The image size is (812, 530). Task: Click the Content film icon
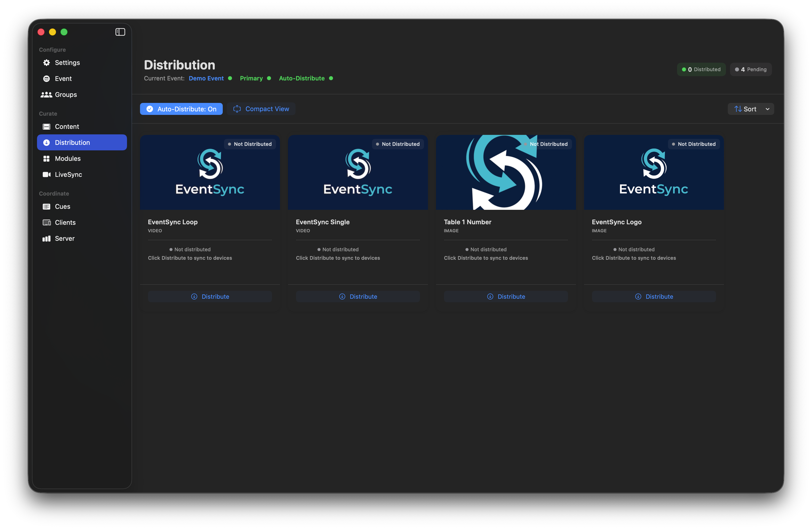[x=46, y=127]
